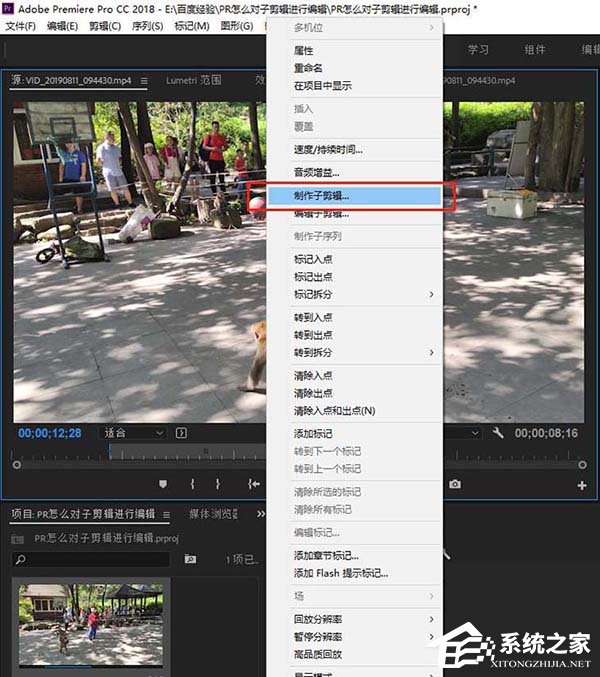Expand panel overflow double-chevron
Image resolution: width=600 pixels, height=677 pixels.
pyautogui.click(x=261, y=514)
